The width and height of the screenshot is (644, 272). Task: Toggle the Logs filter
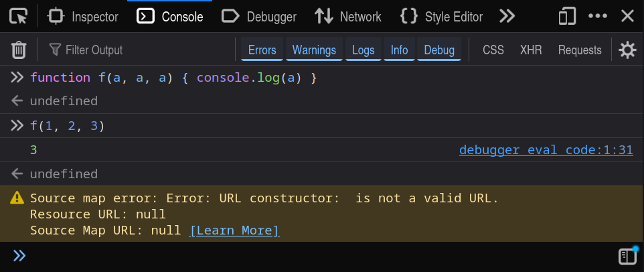click(x=363, y=50)
